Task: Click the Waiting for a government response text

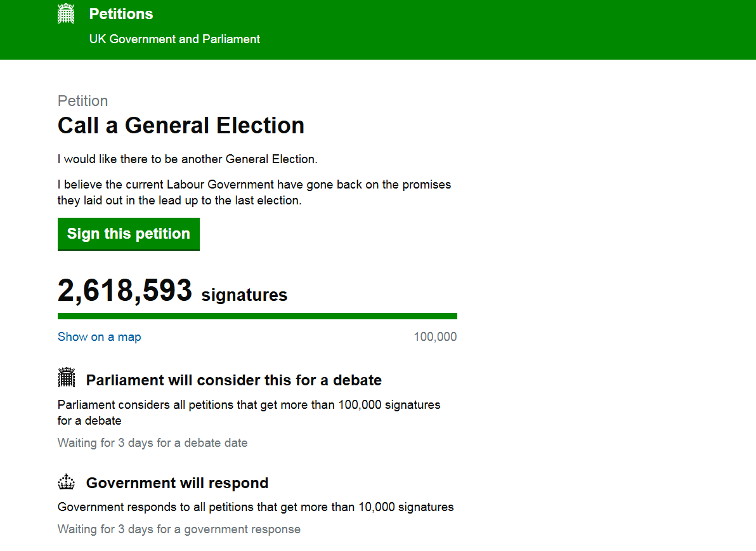Action: 179,529
